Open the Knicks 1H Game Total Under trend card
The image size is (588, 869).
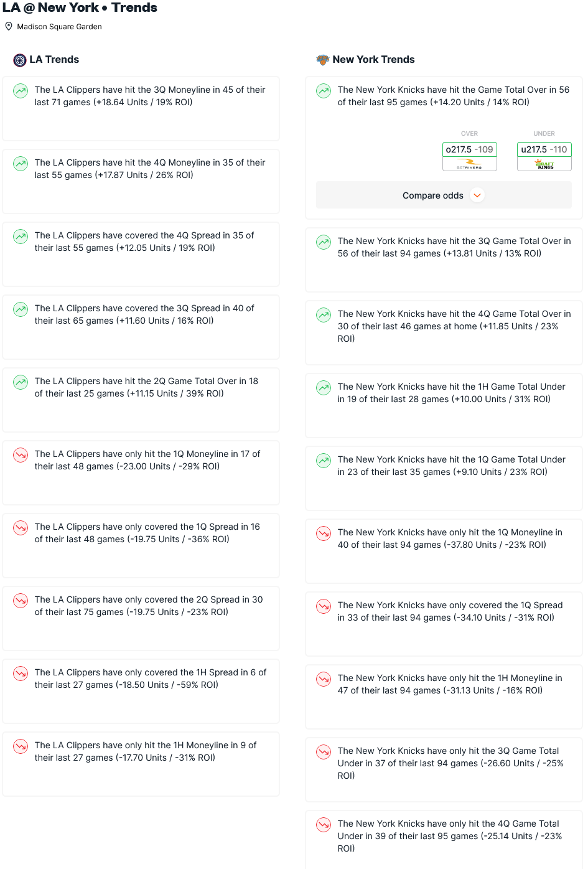pos(444,405)
